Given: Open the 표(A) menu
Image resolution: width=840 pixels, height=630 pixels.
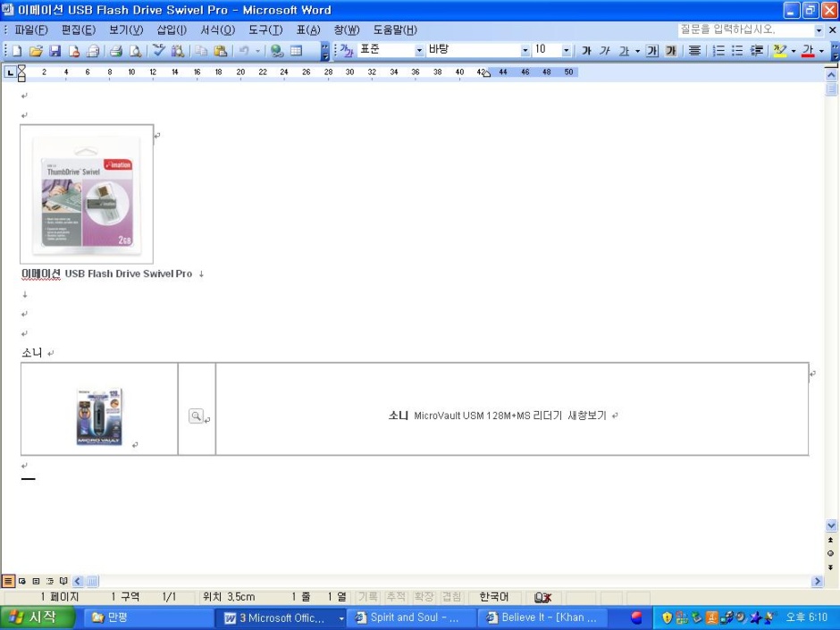Looking at the screenshot, I should click(308, 30).
